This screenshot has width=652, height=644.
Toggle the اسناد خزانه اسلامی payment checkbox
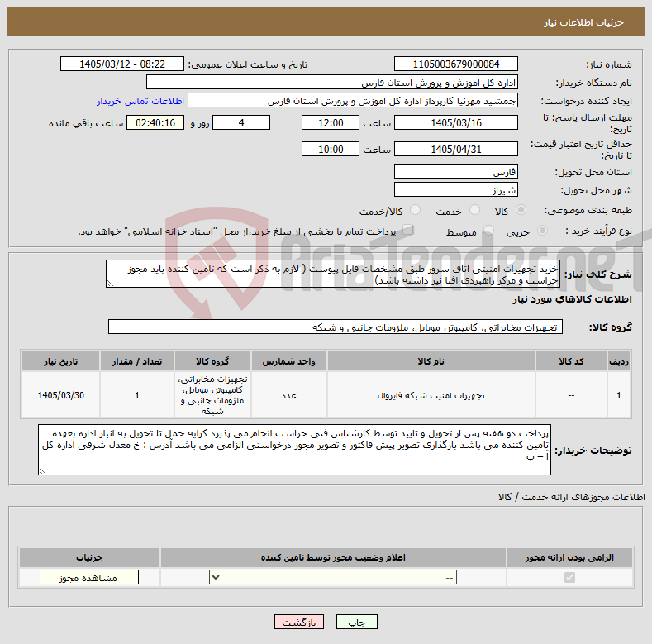click(x=407, y=230)
